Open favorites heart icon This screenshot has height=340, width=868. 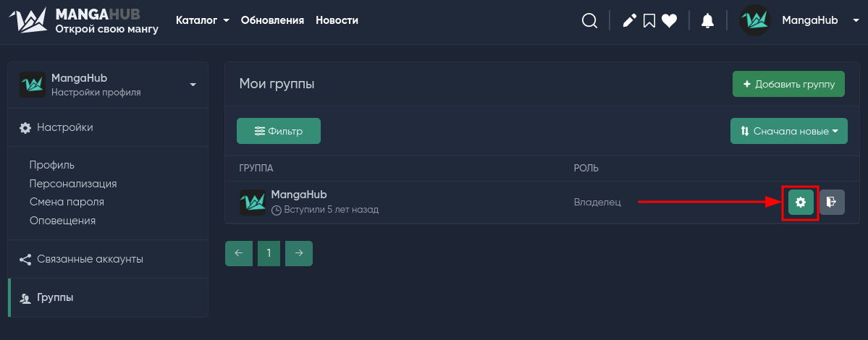click(669, 21)
